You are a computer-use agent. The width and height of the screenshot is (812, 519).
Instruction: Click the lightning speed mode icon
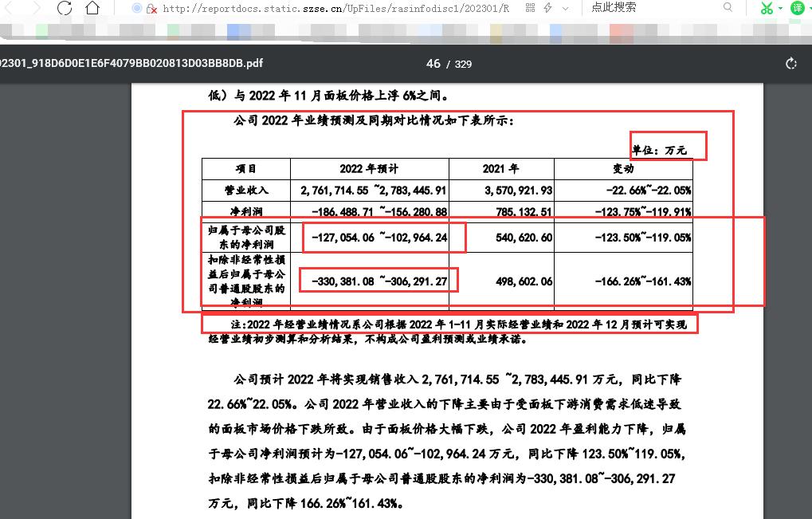pos(547,8)
